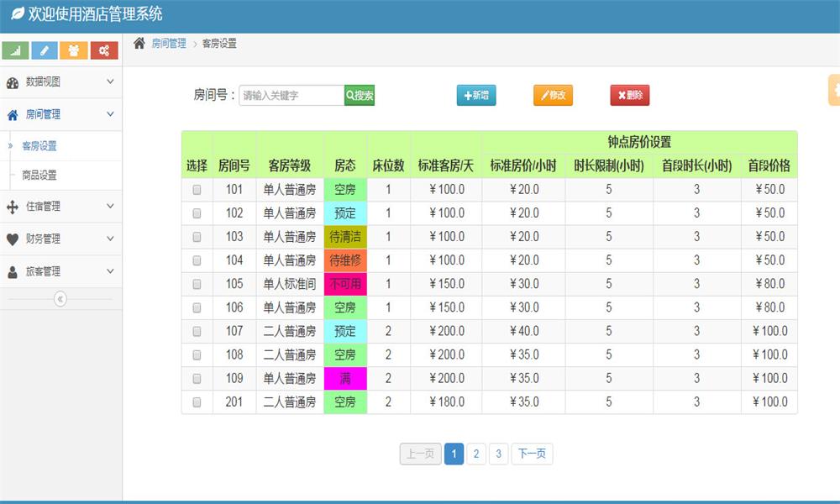Click the red 删除 delete button
Screen dimensions: 840x504
(x=630, y=95)
